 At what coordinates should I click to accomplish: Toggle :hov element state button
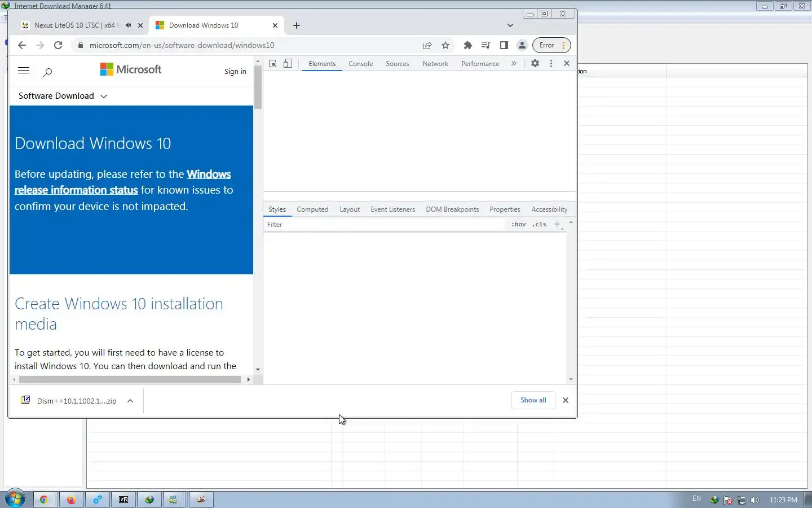click(519, 225)
